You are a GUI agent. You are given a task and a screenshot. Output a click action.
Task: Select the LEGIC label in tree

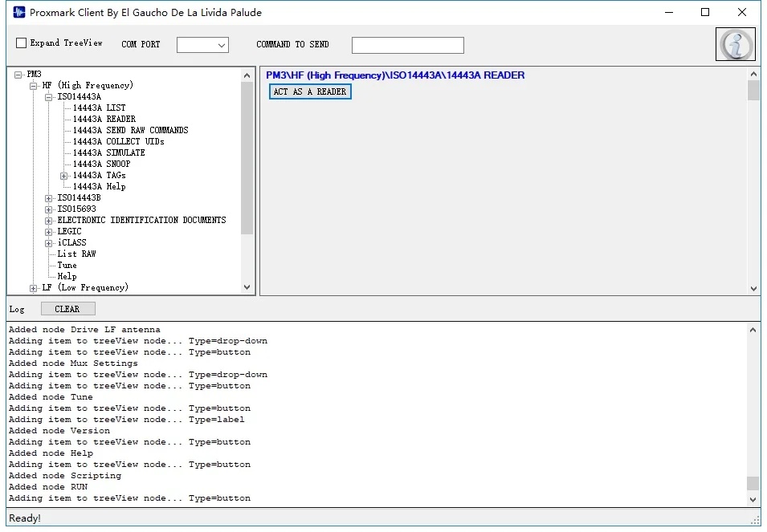point(69,231)
